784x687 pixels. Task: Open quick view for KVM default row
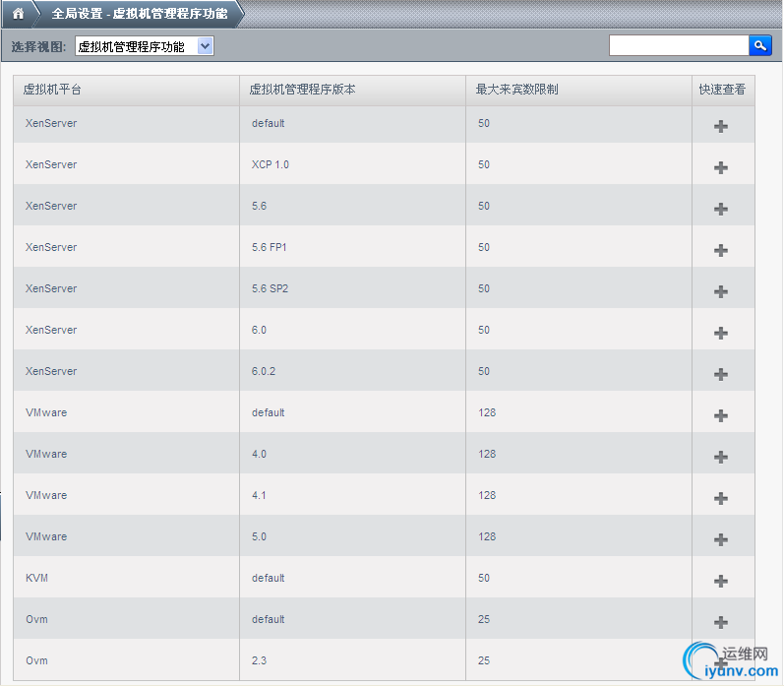coord(720,581)
